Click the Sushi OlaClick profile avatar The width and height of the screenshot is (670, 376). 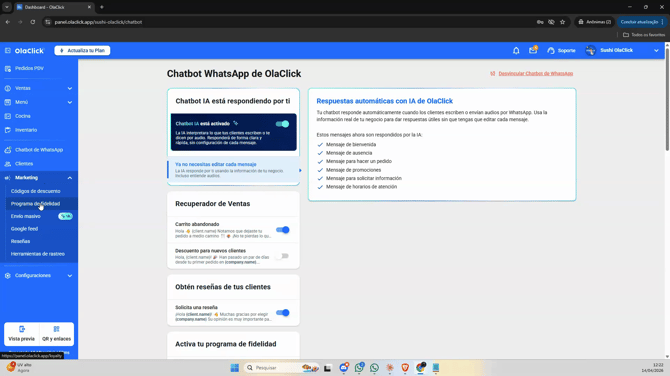591,50
